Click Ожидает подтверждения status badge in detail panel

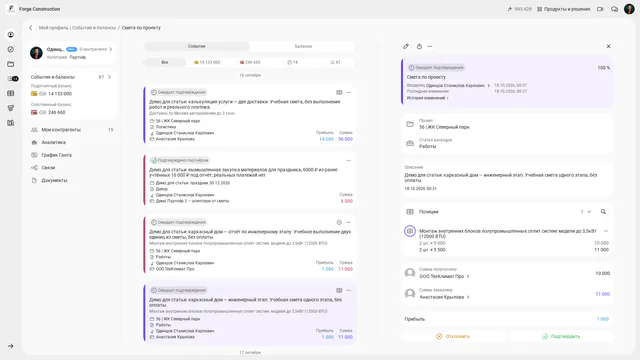[436, 68]
